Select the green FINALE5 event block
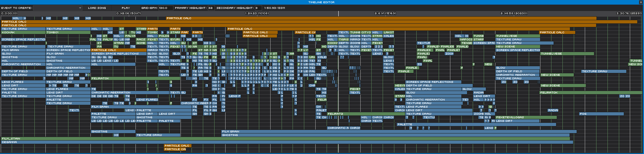 (x=447, y=47)
